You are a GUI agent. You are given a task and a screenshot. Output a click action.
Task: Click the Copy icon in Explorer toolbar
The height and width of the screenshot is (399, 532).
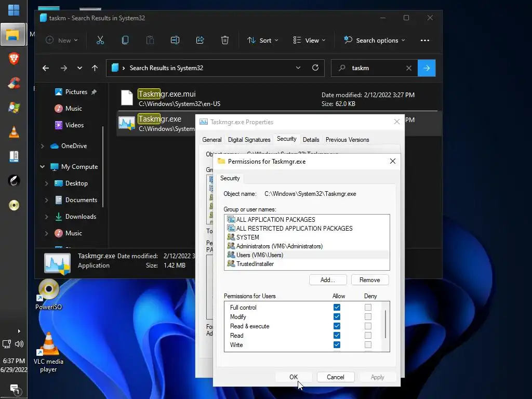point(125,41)
